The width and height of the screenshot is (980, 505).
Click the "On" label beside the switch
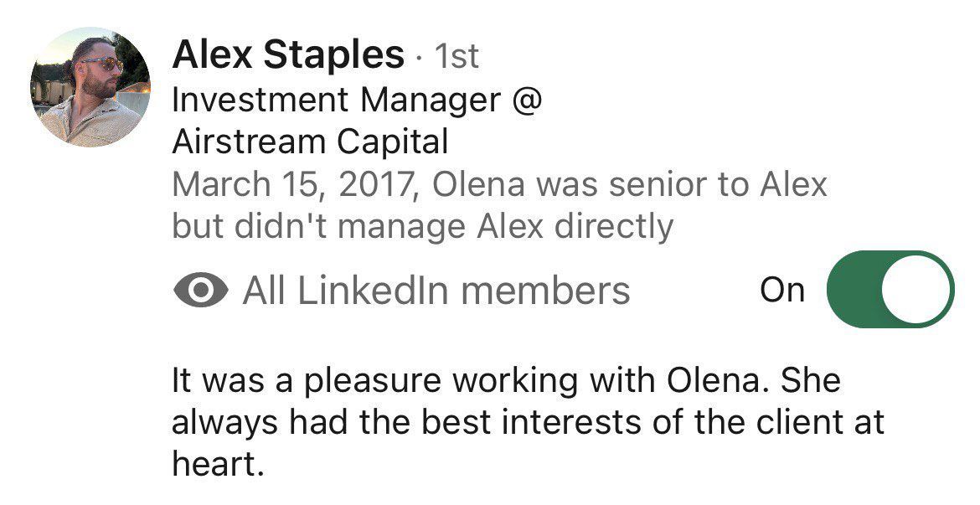781,290
